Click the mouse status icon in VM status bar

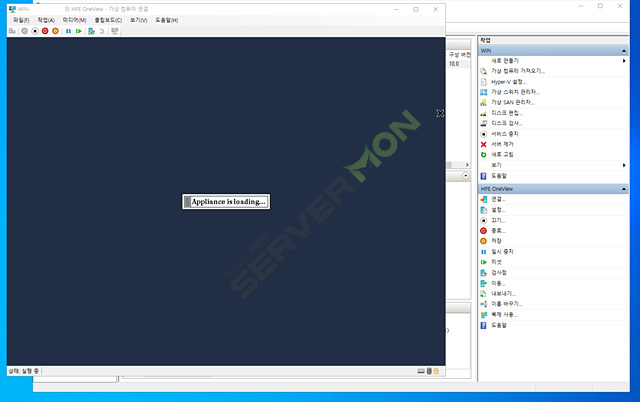[x=429, y=371]
